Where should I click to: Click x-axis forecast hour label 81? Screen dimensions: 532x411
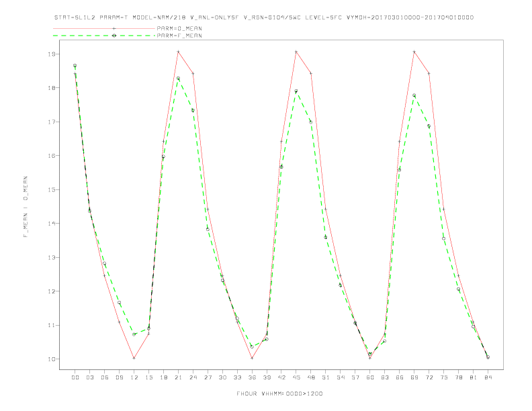pyautogui.click(x=474, y=377)
